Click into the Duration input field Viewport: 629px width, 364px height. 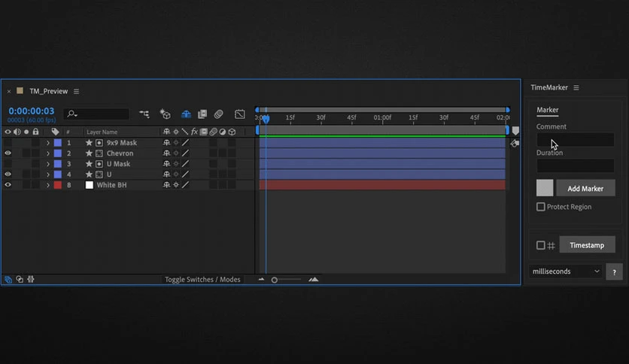coord(576,165)
